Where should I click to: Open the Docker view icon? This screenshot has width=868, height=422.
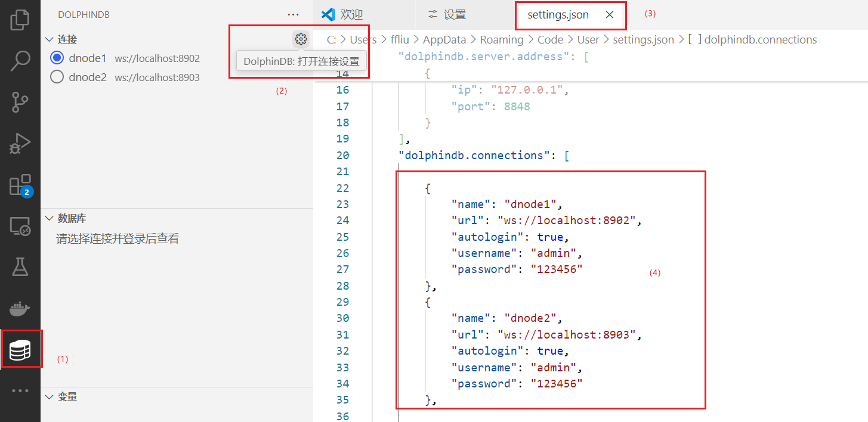point(20,309)
